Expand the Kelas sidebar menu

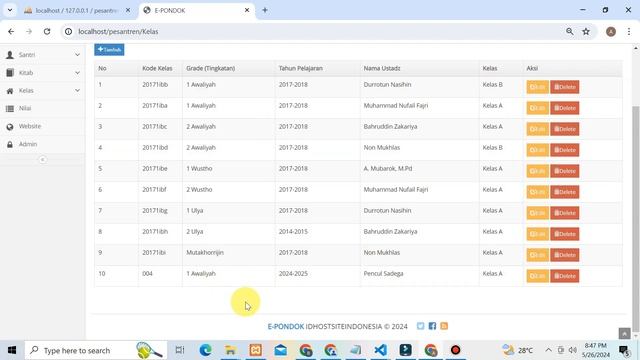pos(42,91)
